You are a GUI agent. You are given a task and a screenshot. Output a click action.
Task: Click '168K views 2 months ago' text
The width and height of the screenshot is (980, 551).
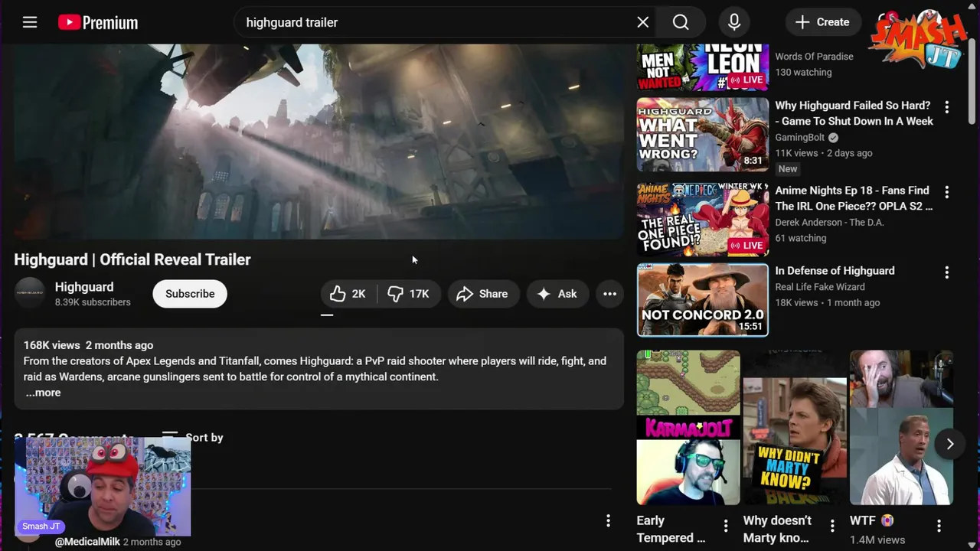pyautogui.click(x=88, y=345)
